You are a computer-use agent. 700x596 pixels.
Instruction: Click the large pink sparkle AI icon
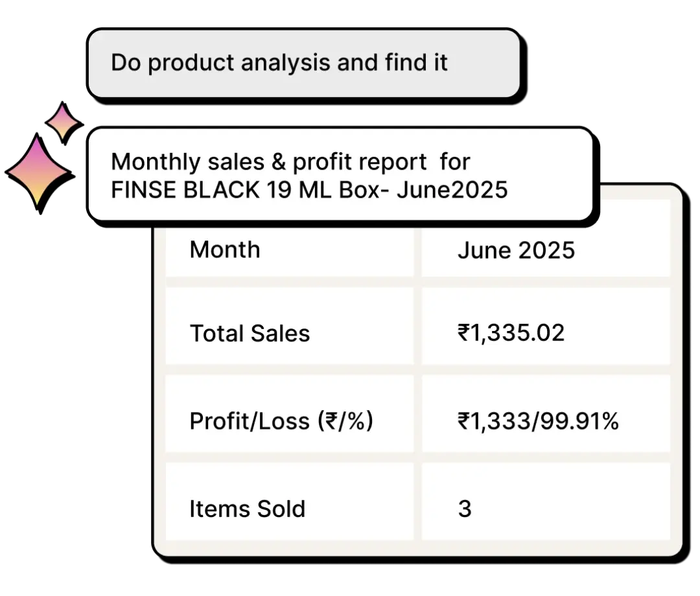coord(38,170)
